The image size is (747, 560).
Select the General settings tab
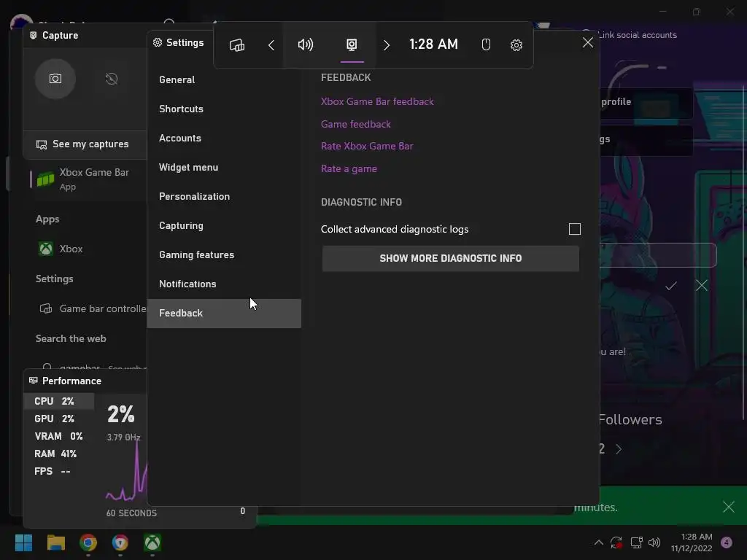224,79
